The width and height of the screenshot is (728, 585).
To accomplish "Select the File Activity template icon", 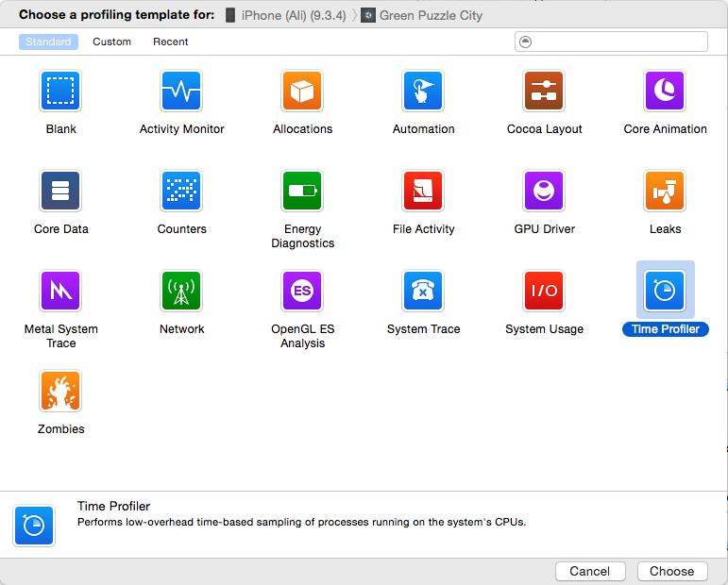I will click(x=423, y=191).
